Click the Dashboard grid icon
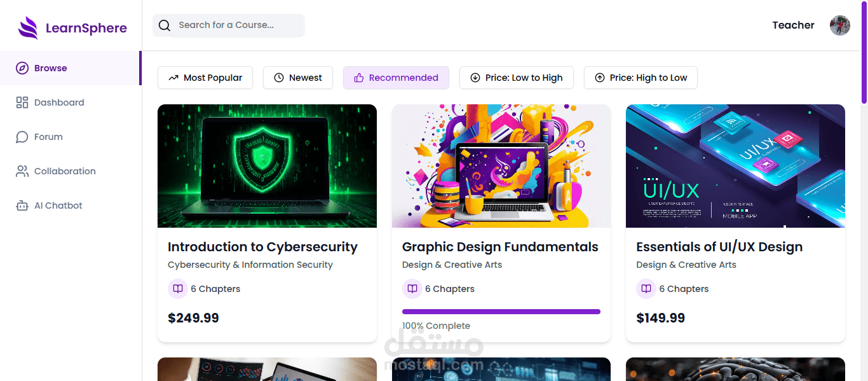Screen dimensions: 868x381 pos(22,102)
